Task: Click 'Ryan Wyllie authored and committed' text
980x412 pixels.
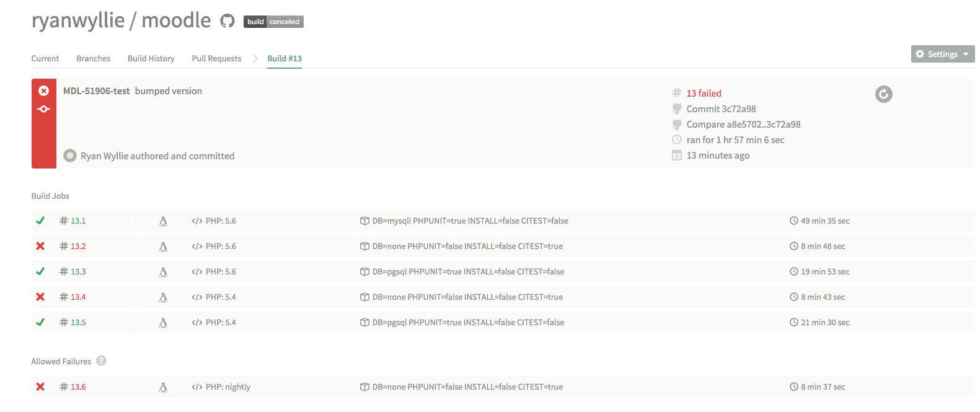Action: [157, 156]
